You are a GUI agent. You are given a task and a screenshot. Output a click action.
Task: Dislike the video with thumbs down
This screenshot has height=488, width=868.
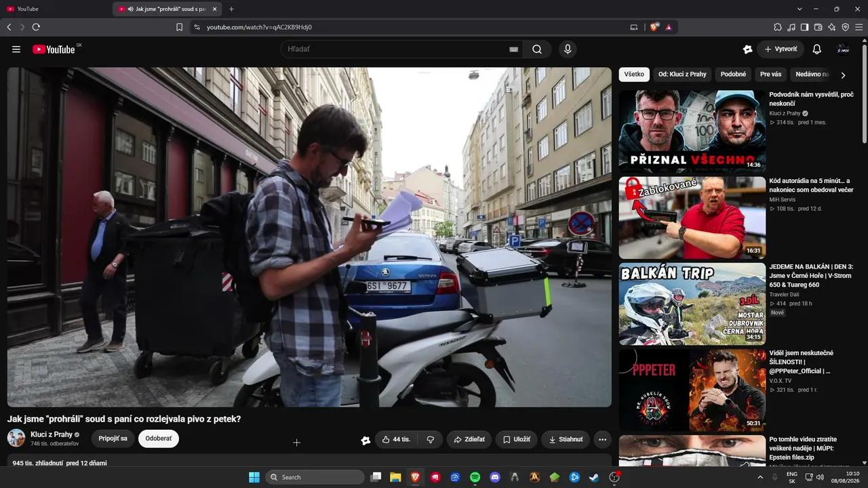point(431,439)
